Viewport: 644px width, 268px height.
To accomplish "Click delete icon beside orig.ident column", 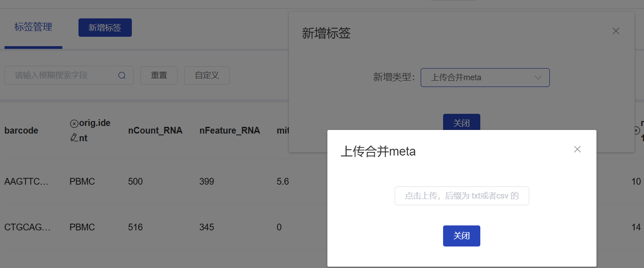I will tap(74, 123).
